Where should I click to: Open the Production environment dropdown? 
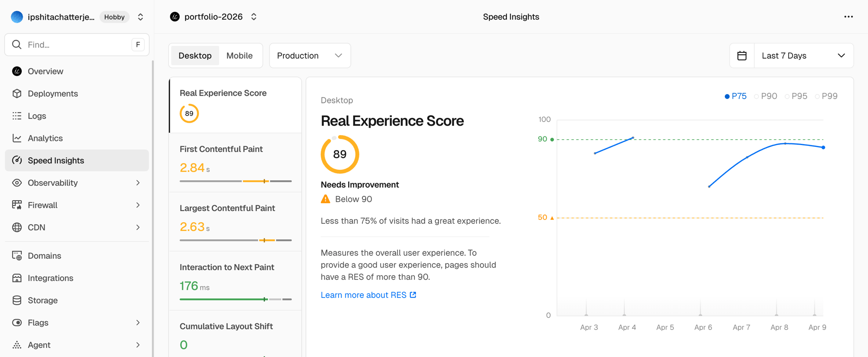(x=310, y=56)
